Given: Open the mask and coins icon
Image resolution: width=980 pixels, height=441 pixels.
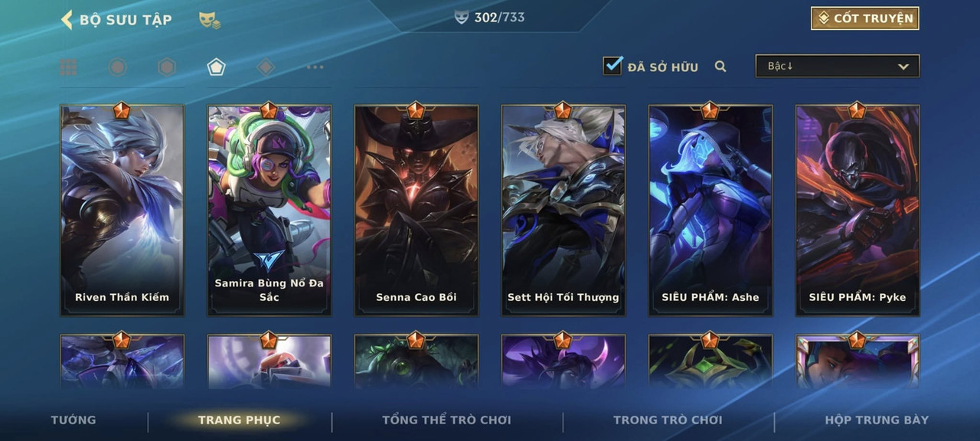Looking at the screenshot, I should tap(210, 21).
